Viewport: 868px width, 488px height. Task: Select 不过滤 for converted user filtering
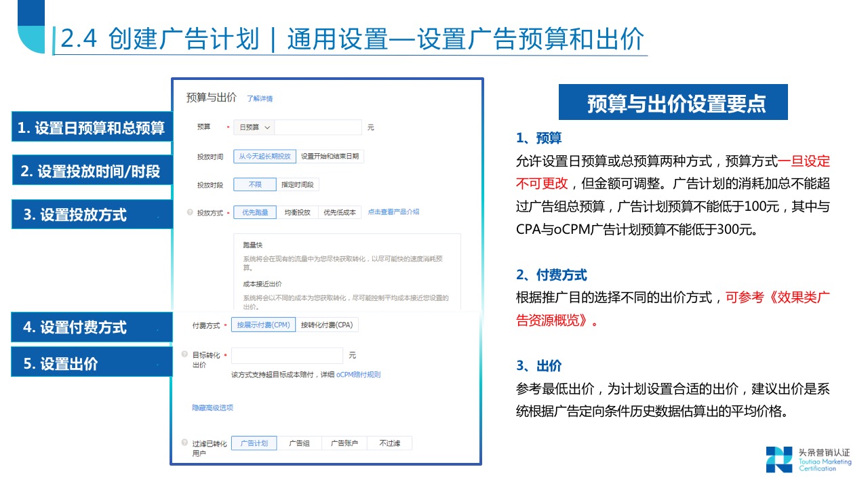point(391,442)
